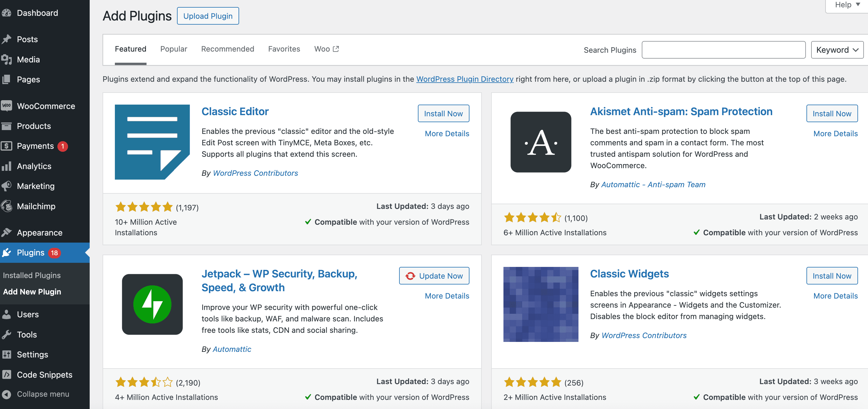Open the Mailchimp menu item

click(x=45, y=206)
